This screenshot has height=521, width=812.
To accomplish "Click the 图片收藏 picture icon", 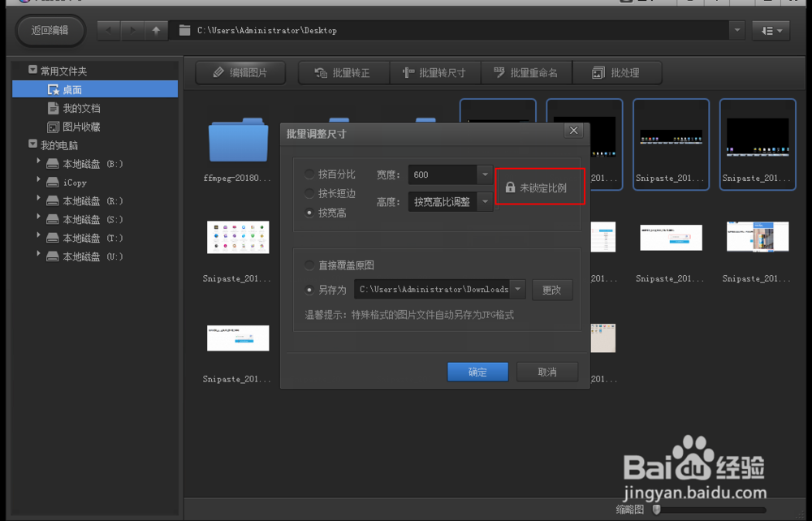I will pos(53,127).
